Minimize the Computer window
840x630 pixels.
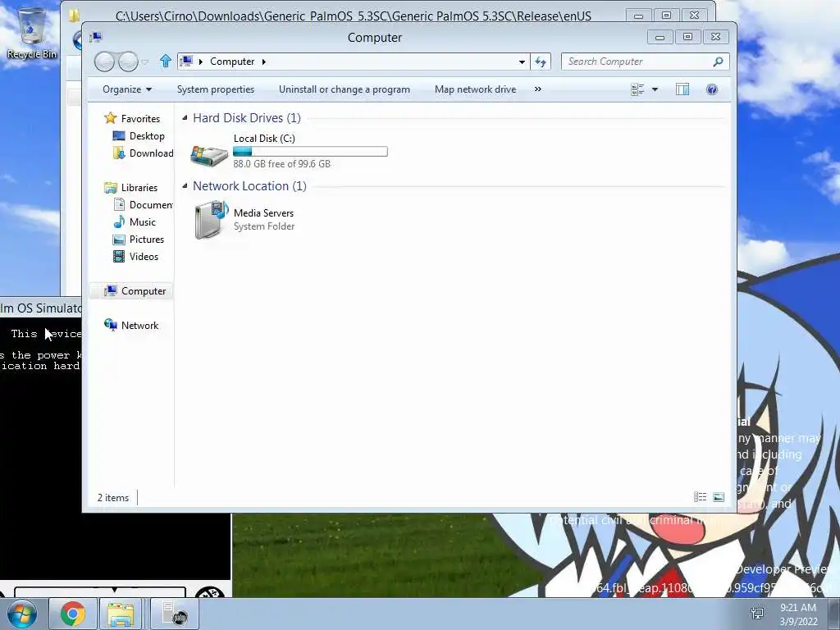tap(660, 36)
